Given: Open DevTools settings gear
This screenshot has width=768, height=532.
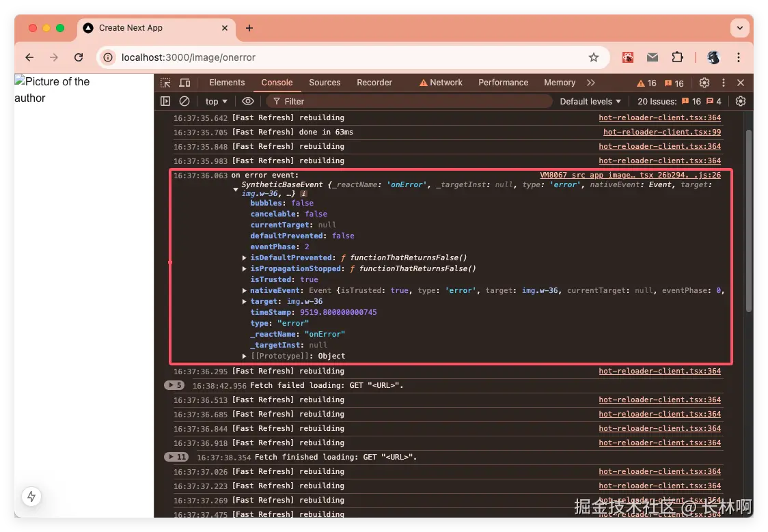Looking at the screenshot, I should tap(704, 83).
